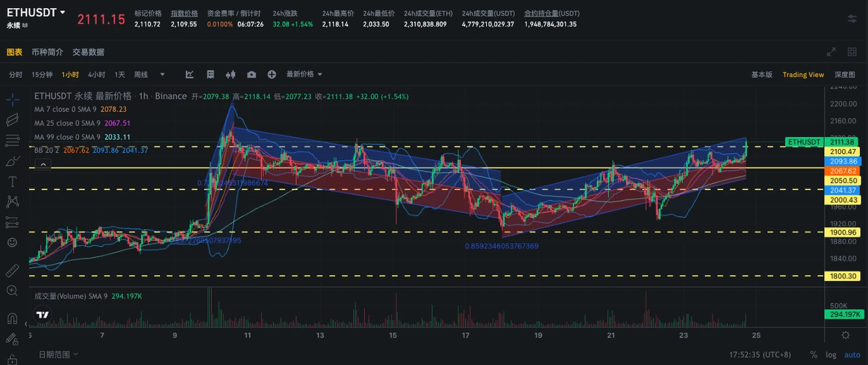The image size is (868, 365).
Task: Switch to the 深度图 depth view
Action: (844, 75)
